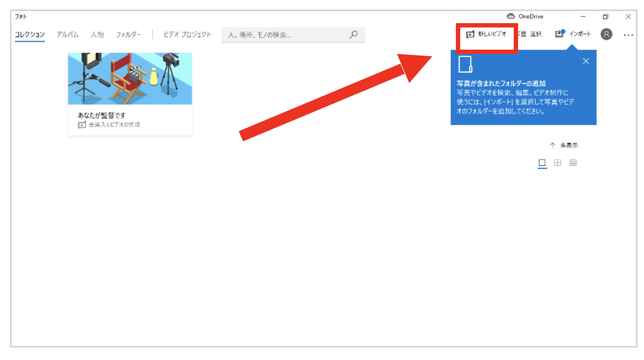Screen dimensions: 644x360
Task: Go to the フォルダー tab
Action: (128, 35)
